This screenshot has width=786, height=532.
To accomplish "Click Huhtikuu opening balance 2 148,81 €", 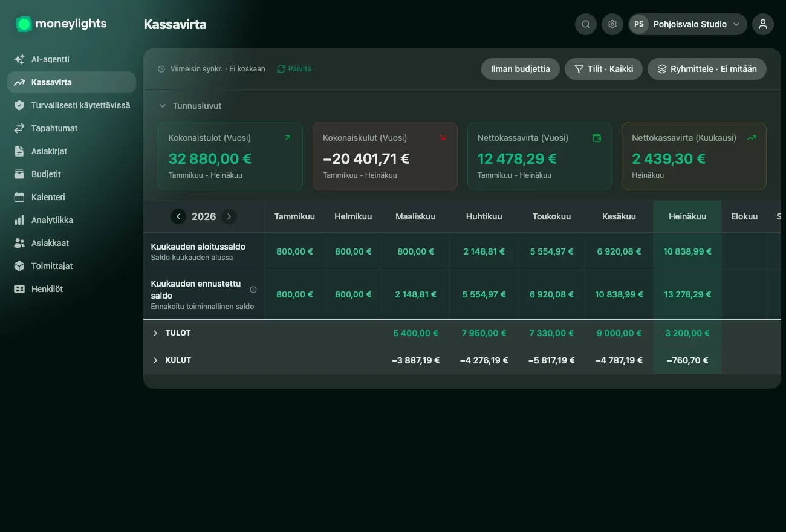I will coord(484,251).
